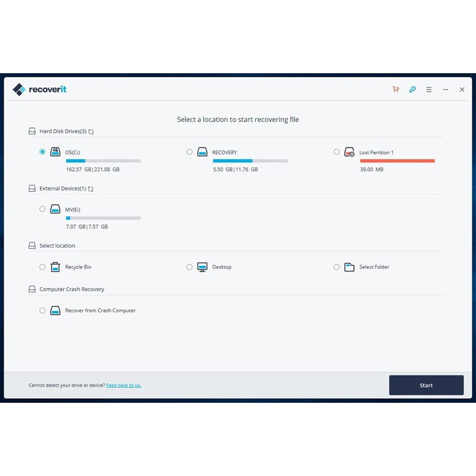The height and width of the screenshot is (476, 476).
Task: Click the Recycle Bin icon
Action: tap(55, 267)
